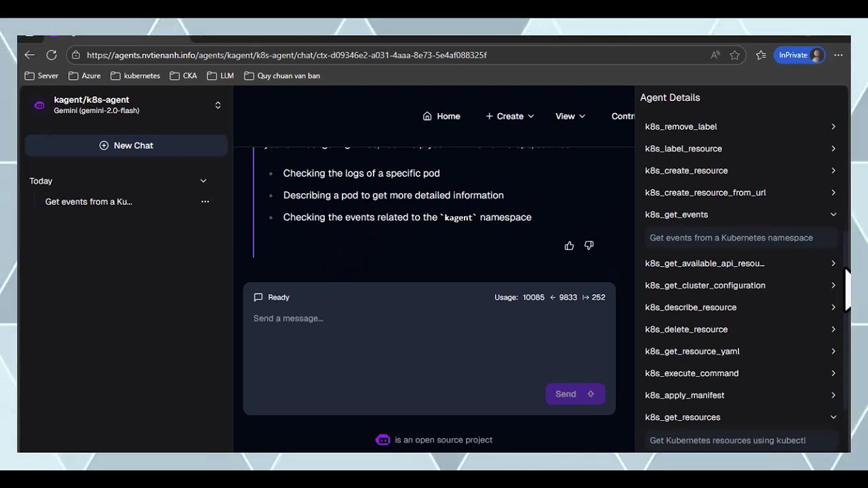The image size is (868, 488).
Task: Click the Get events from a Kubernetes namespace description
Action: (731, 238)
